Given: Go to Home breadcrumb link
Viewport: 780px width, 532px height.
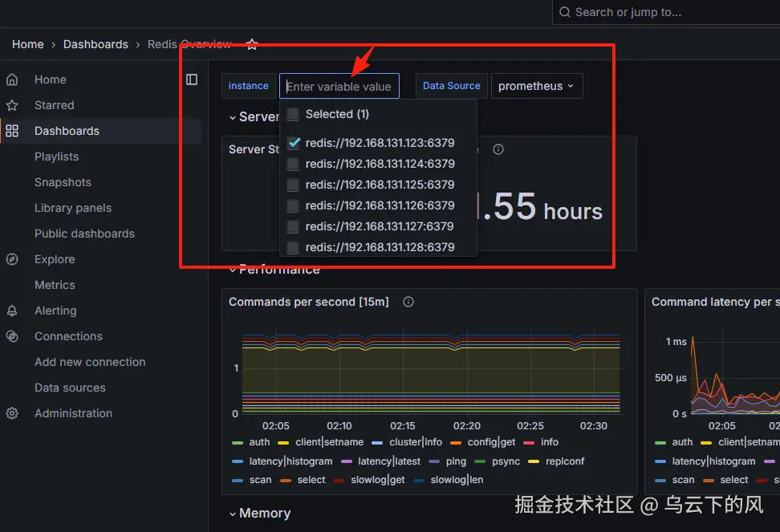Looking at the screenshot, I should pos(28,44).
